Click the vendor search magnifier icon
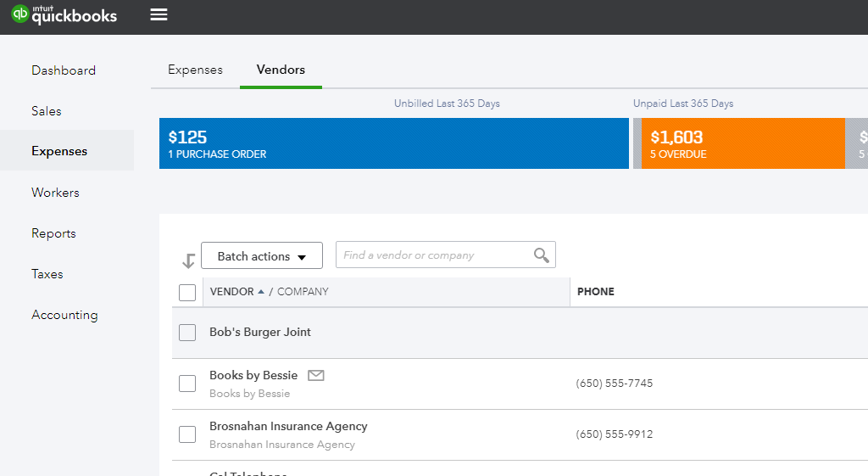The height and width of the screenshot is (476, 868). [541, 255]
